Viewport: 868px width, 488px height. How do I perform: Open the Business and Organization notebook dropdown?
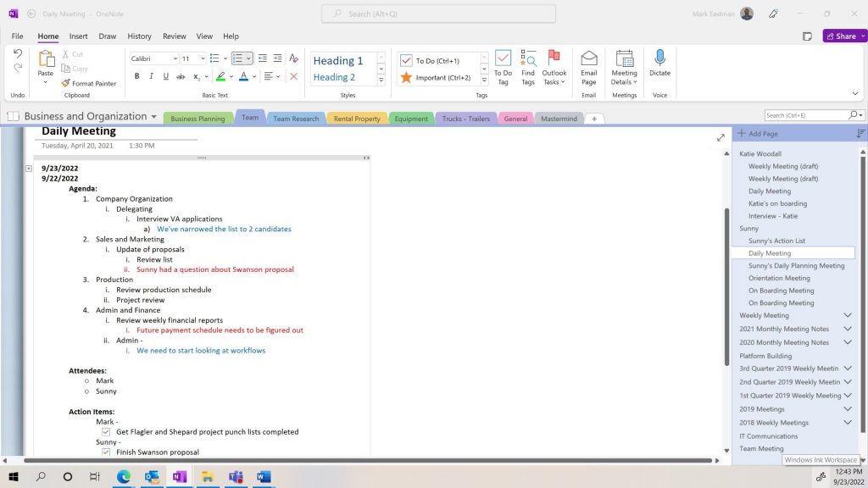pos(153,117)
